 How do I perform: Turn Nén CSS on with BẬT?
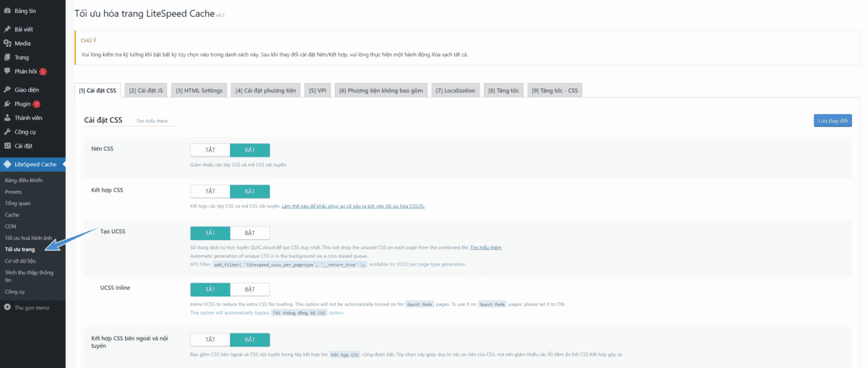pos(250,150)
